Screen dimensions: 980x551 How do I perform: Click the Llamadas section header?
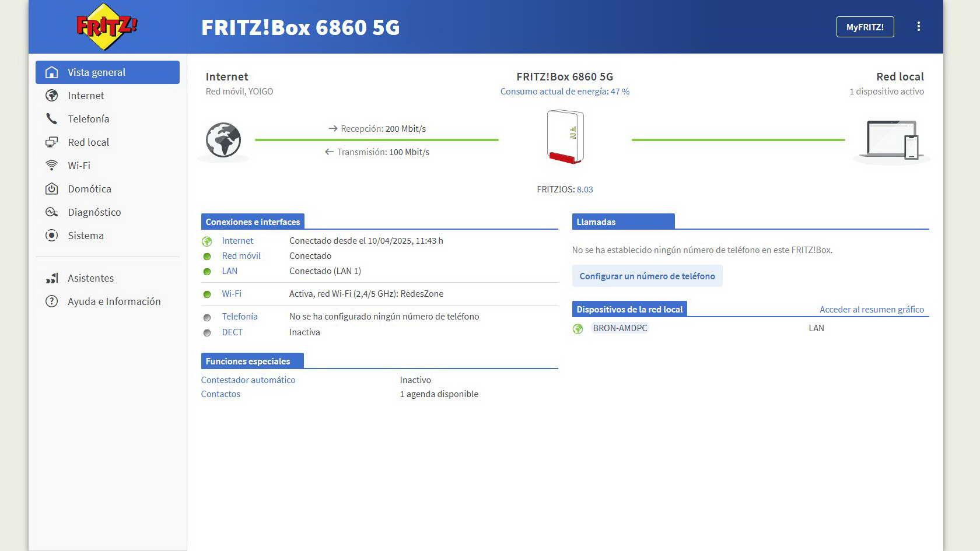pyautogui.click(x=624, y=222)
